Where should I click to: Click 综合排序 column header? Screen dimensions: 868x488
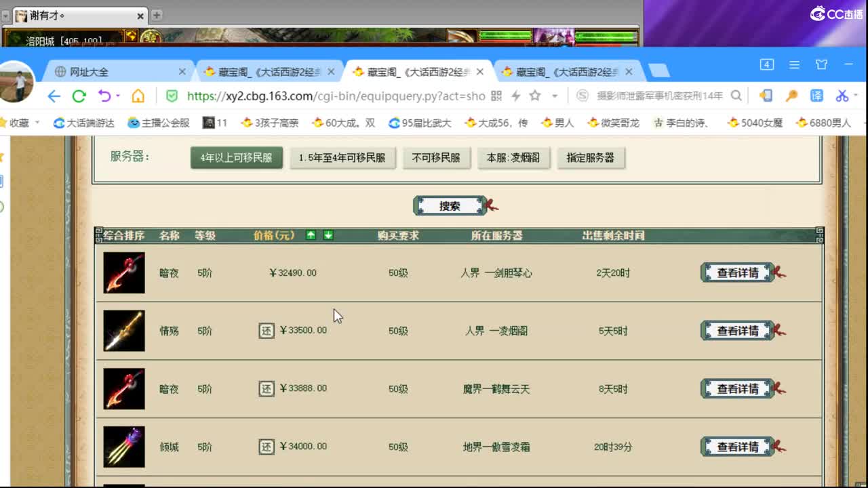(x=124, y=236)
